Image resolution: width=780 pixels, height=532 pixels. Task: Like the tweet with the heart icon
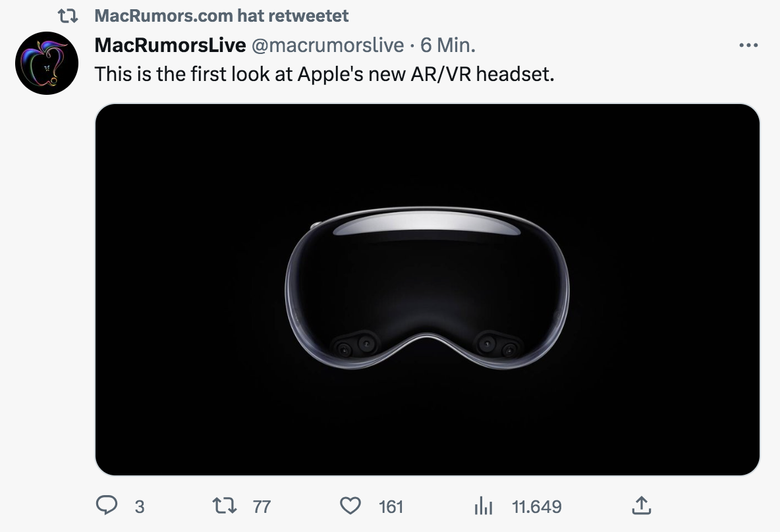350,506
